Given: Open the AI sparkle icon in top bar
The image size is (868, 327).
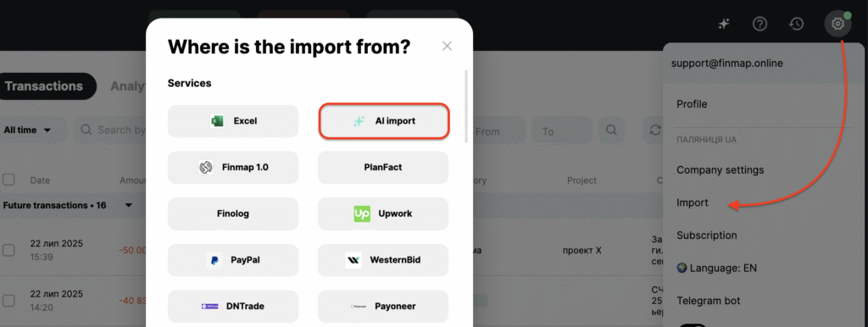Looking at the screenshot, I should pos(724,24).
